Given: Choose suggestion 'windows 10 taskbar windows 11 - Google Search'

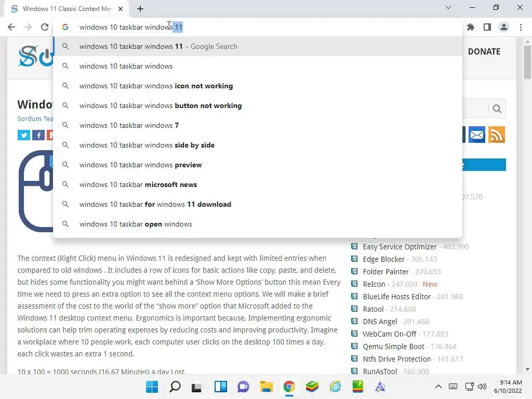Looking at the screenshot, I should tap(258, 46).
